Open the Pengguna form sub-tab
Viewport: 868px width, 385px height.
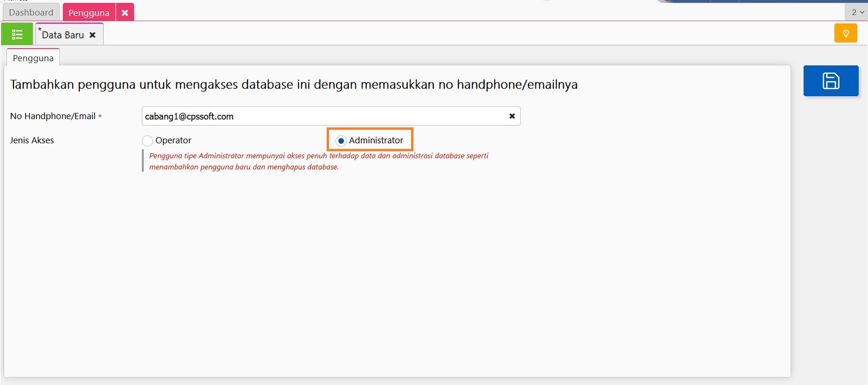point(33,58)
